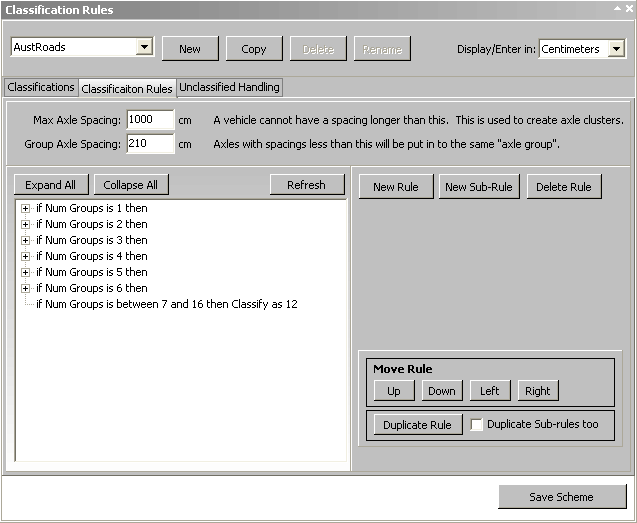Viewport: 637px width, 523px height.
Task: Open the AustRoads scheme dropdown
Action: (x=144, y=48)
